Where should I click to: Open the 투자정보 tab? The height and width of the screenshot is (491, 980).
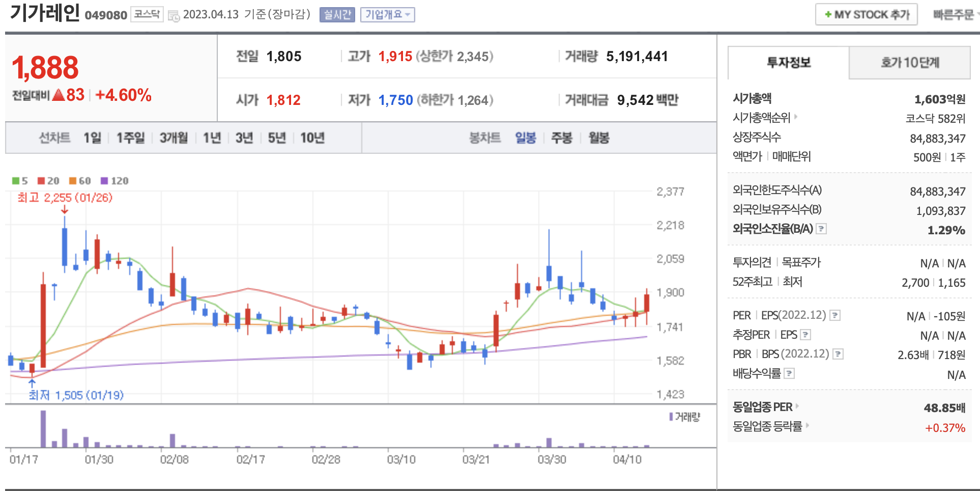click(x=788, y=63)
